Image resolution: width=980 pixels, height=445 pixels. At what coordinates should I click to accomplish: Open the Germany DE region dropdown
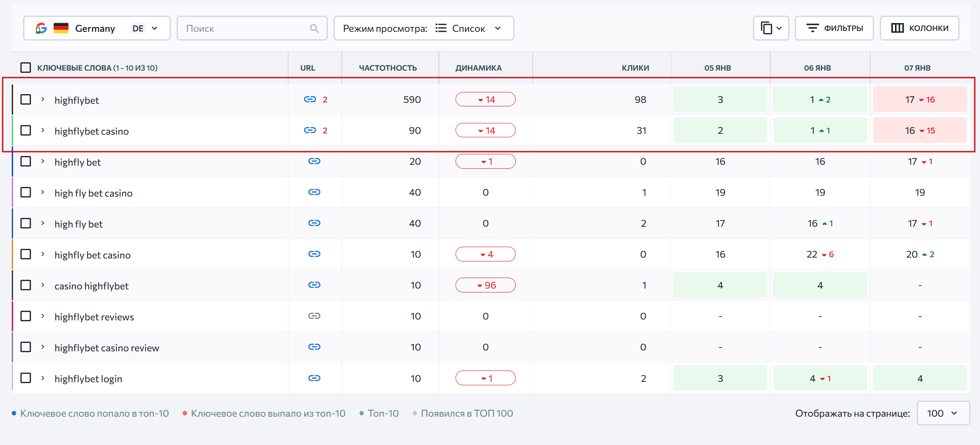point(97,28)
